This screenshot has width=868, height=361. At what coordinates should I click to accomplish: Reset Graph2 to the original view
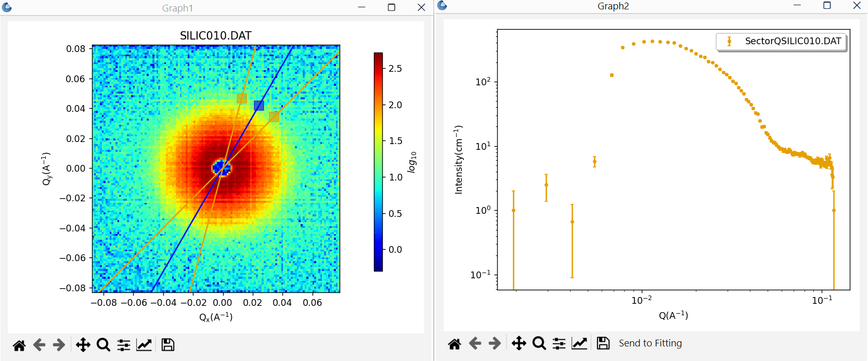pos(455,343)
